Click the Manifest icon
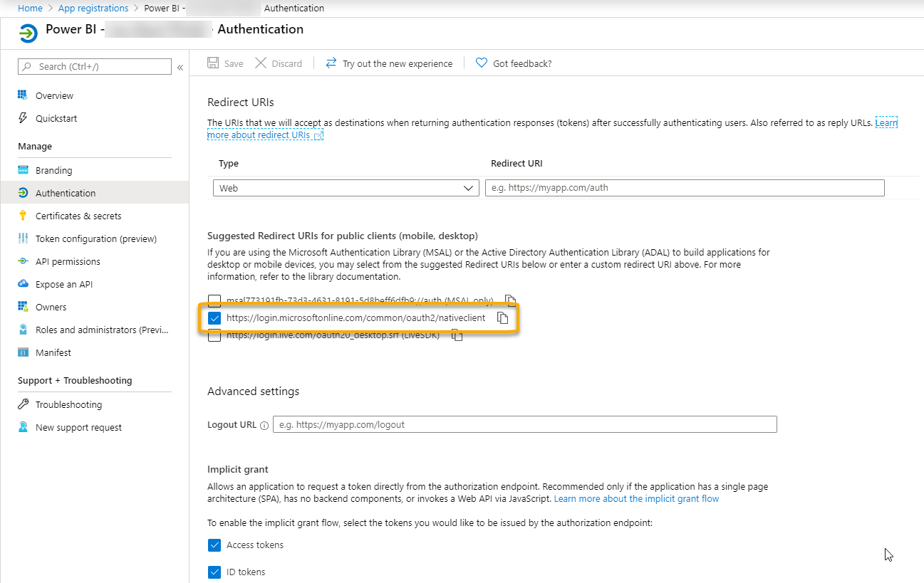The height and width of the screenshot is (583, 924). click(23, 352)
